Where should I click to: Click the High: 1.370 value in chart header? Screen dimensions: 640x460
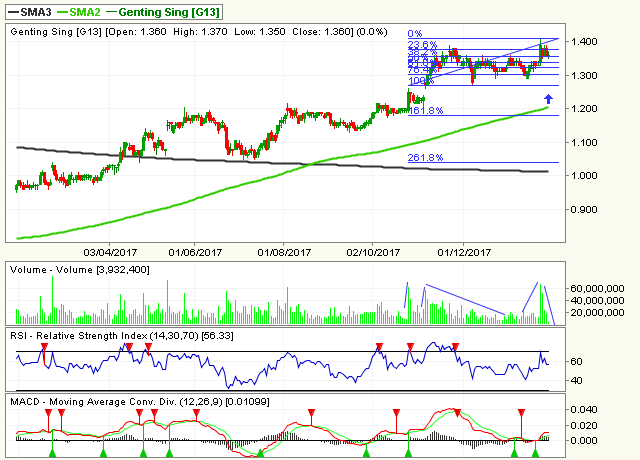200,32
